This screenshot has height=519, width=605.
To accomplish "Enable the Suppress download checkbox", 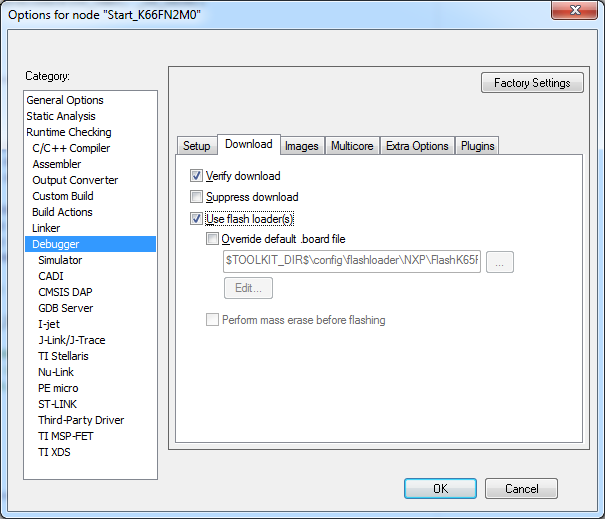I will point(197,197).
